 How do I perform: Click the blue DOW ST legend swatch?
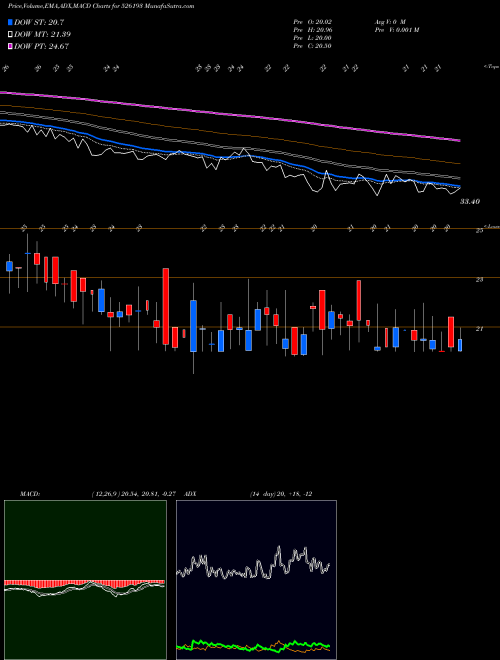click(10, 22)
